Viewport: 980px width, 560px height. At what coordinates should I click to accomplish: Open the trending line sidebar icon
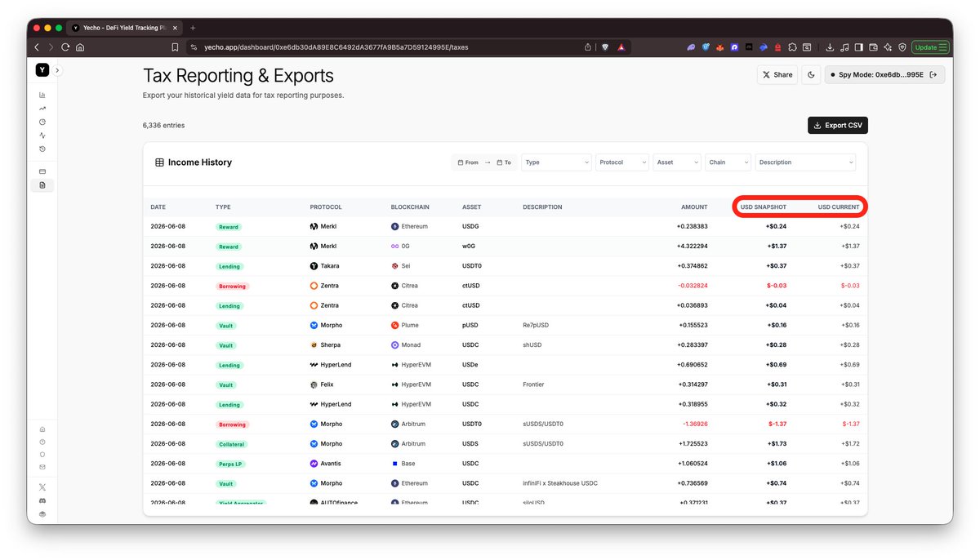coord(42,108)
